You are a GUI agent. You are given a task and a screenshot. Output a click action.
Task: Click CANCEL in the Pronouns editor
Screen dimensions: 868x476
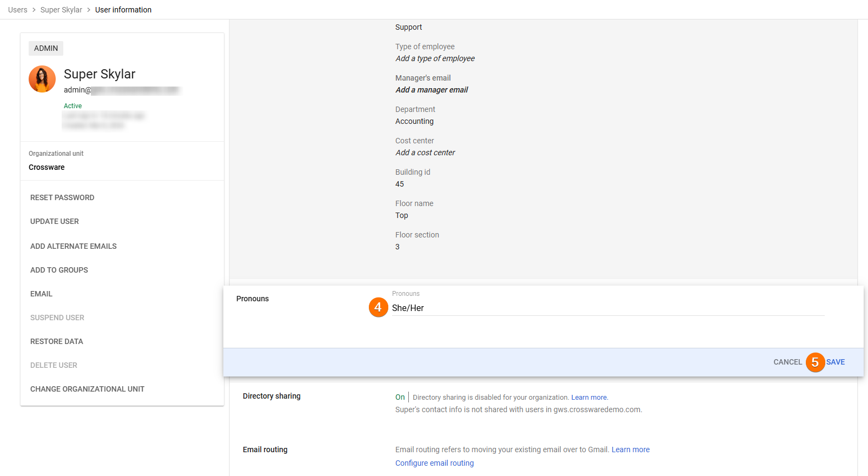787,362
